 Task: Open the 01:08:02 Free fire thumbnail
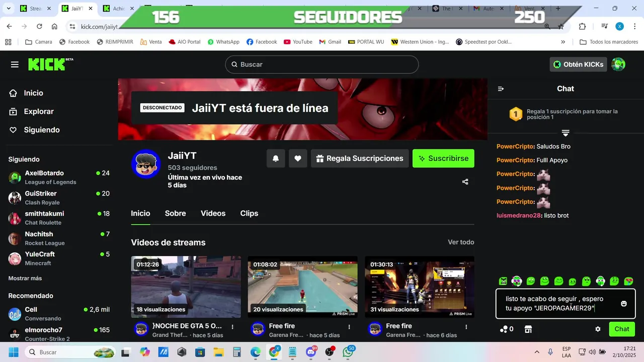click(302, 287)
